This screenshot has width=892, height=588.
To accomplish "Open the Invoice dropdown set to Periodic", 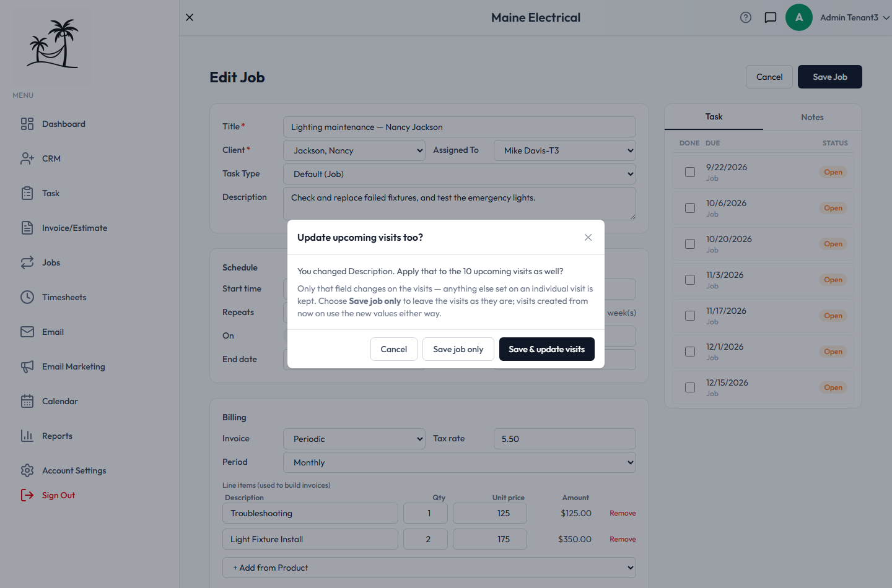I will click(354, 439).
